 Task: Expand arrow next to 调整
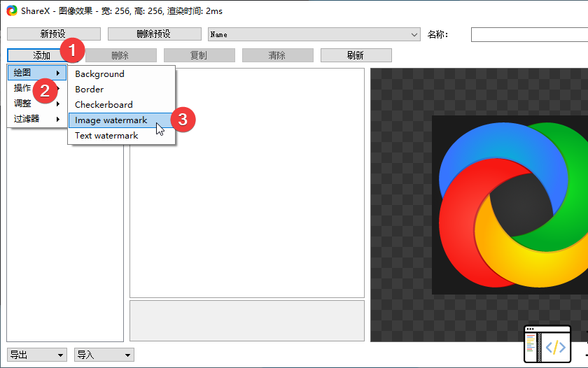point(58,104)
